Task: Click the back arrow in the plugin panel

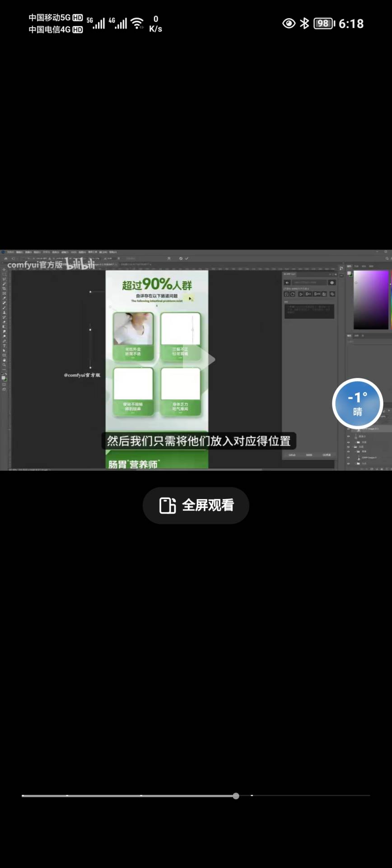Action: click(x=287, y=283)
